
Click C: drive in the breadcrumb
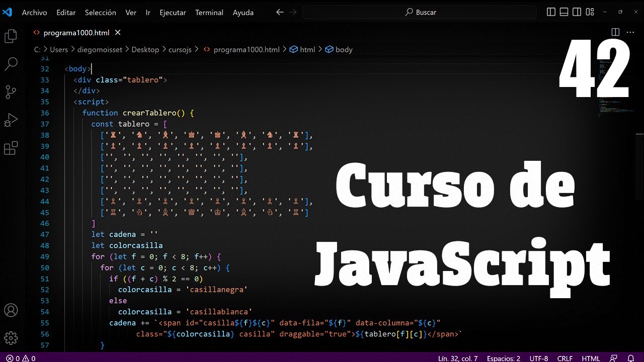37,49
